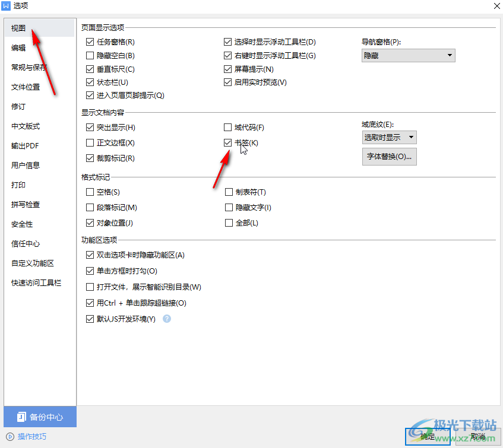Toggle the 突出显示(H) checkbox
Screen dimensions: 503x448
click(x=90, y=128)
